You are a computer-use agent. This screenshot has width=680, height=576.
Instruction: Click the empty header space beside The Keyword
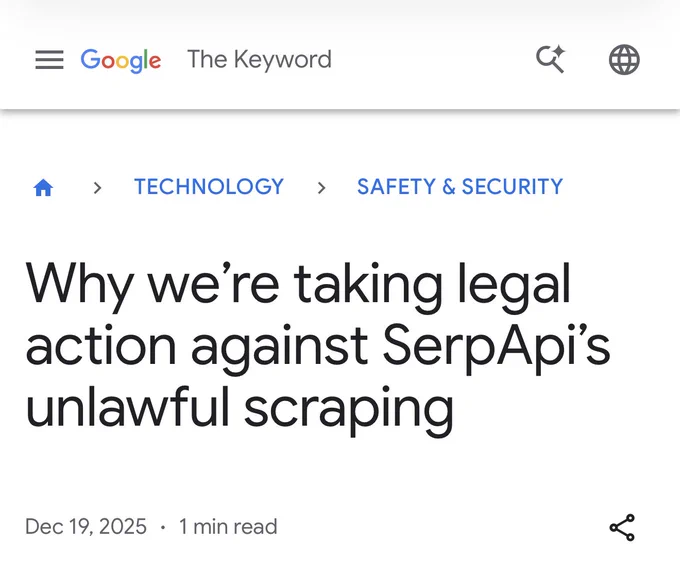pyautogui.click(x=434, y=59)
